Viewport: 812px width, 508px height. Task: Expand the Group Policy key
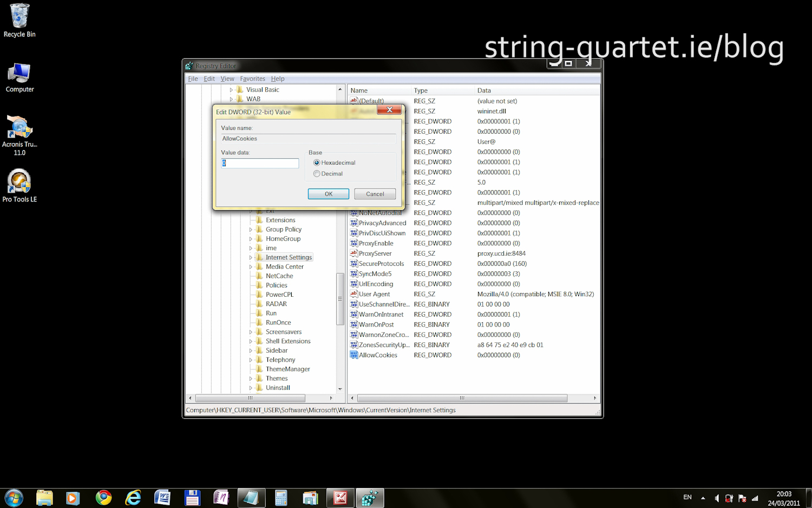point(251,230)
